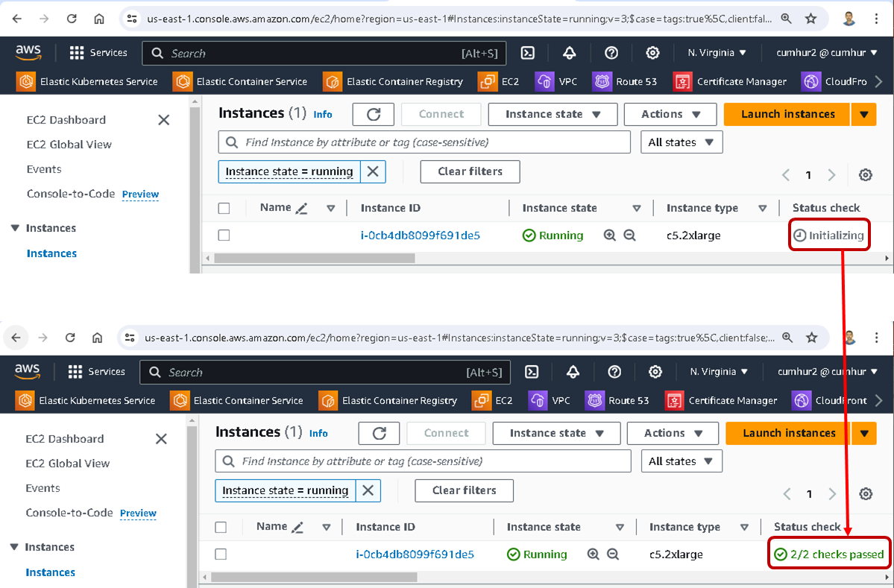
Task: Click the refresh instances button in top console
Action: [374, 114]
